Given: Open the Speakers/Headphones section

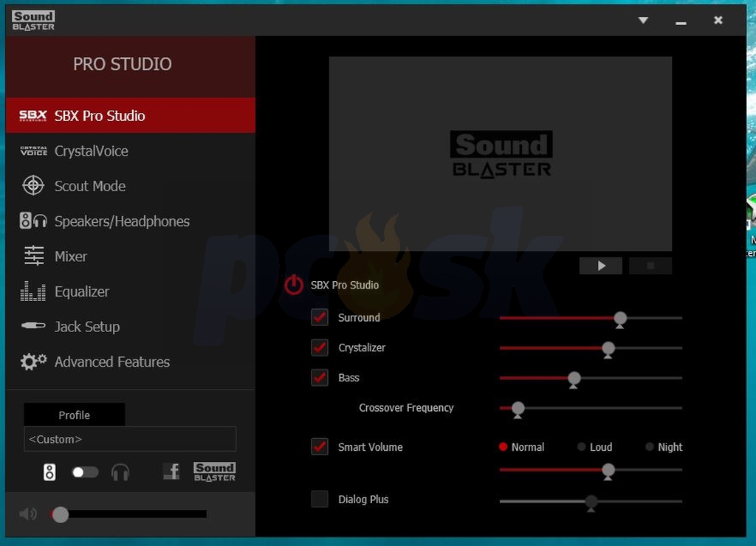Looking at the screenshot, I should pyautogui.click(x=131, y=221).
